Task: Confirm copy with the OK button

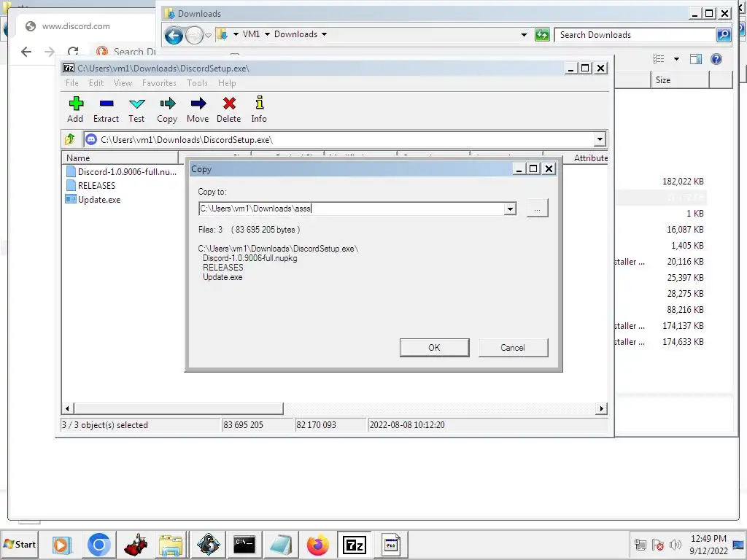Action: pyautogui.click(x=435, y=348)
